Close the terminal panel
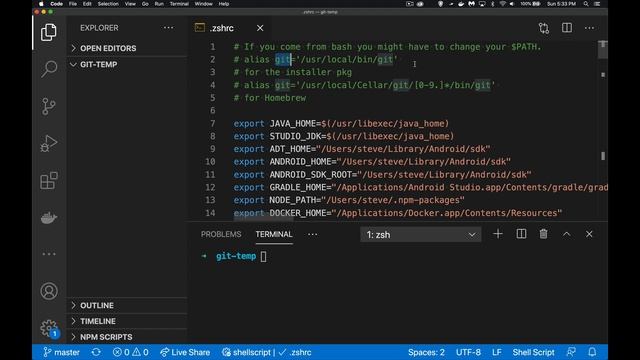This screenshot has width=640, height=360. (589, 234)
